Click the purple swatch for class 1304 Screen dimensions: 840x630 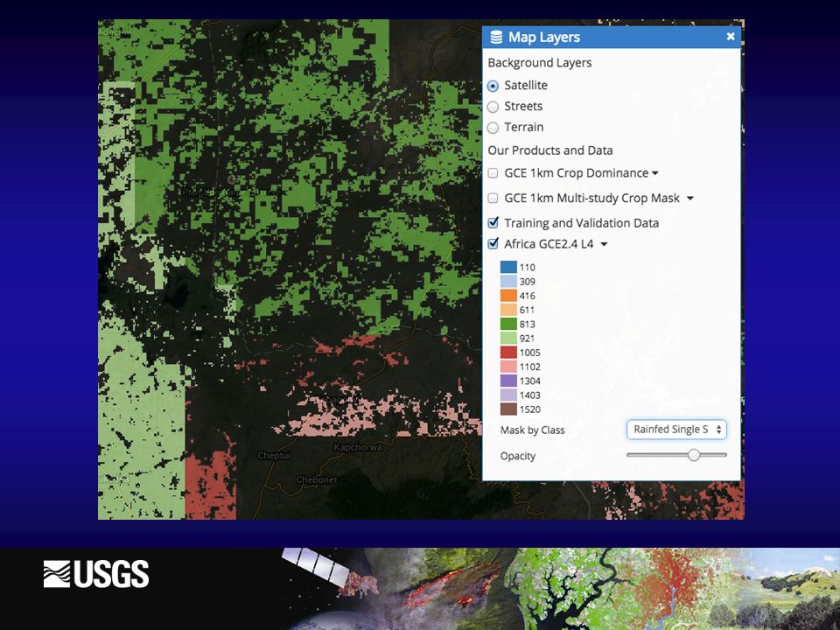tap(508, 381)
